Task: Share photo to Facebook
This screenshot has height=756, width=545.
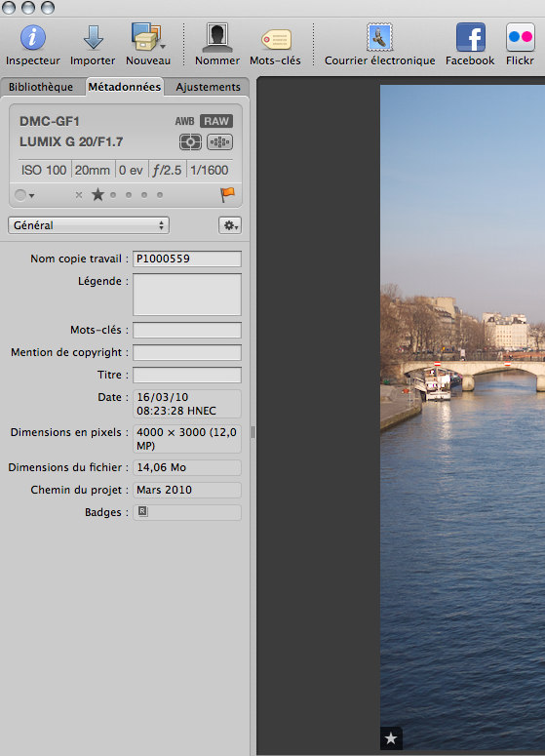Action: pyautogui.click(x=470, y=37)
